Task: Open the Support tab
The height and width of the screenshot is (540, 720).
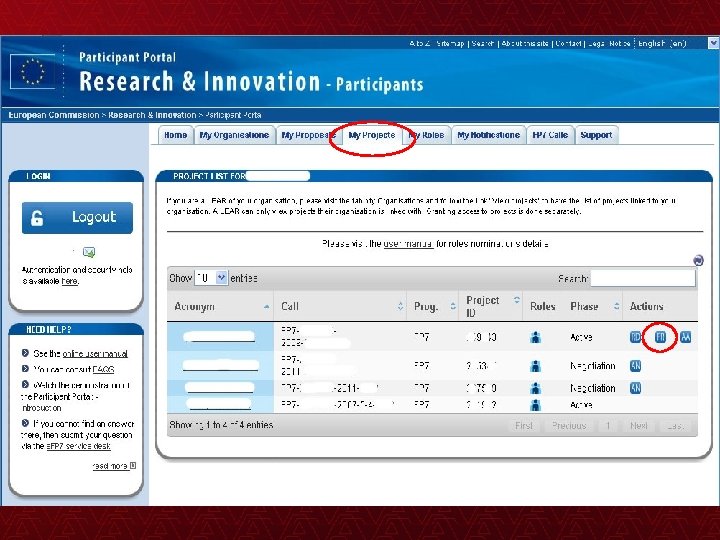Action: coord(596,135)
